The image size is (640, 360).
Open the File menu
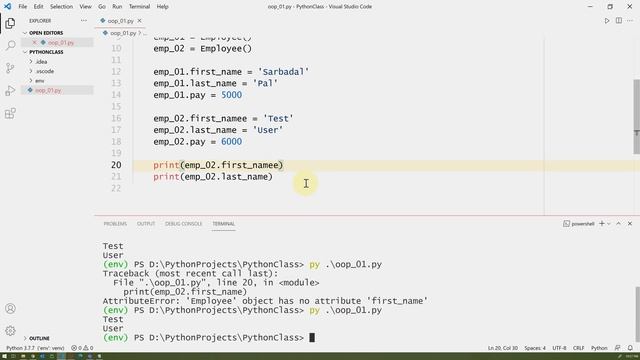click(23, 7)
